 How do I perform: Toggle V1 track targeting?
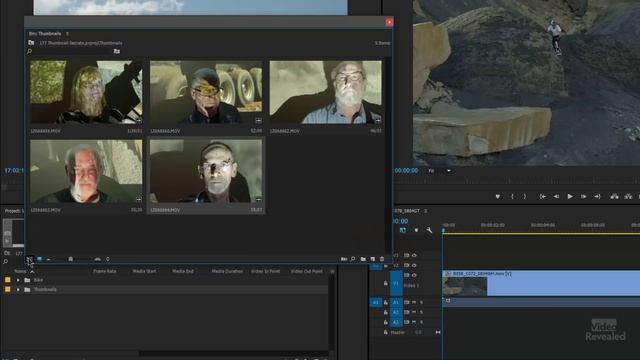[396, 283]
